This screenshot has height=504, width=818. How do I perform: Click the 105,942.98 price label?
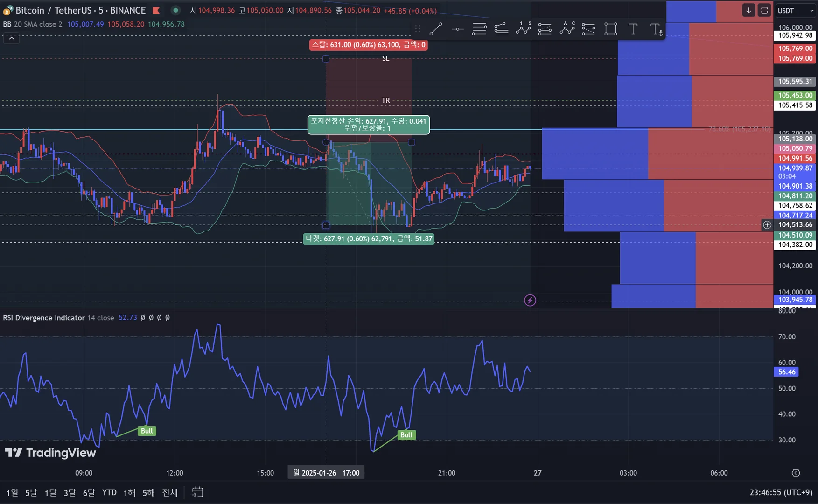[x=795, y=35]
